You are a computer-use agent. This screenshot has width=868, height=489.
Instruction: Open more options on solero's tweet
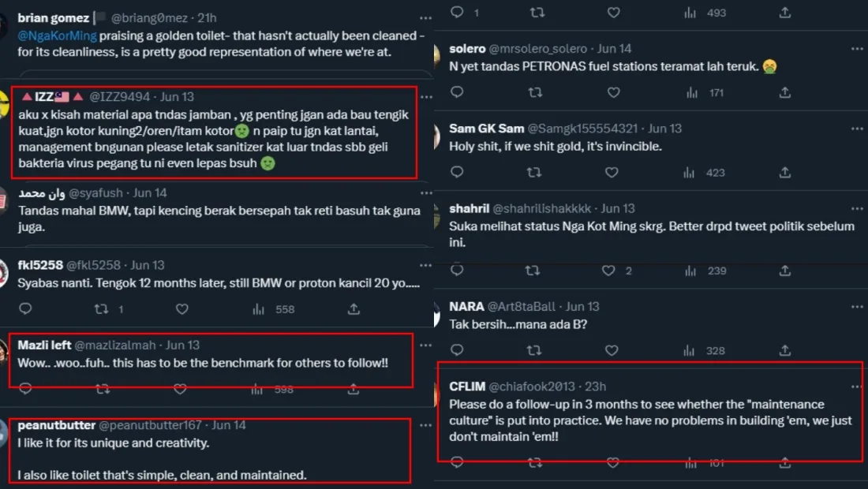click(x=857, y=49)
